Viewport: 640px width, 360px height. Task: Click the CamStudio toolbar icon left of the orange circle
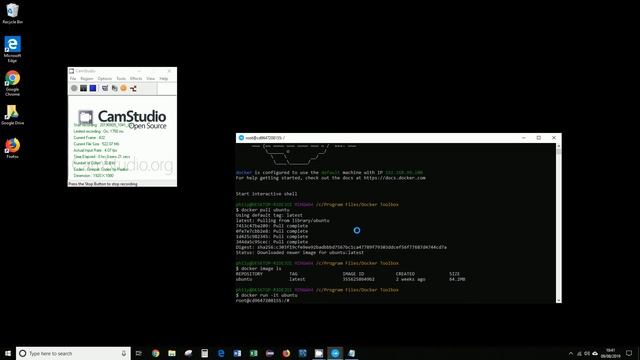point(114,88)
